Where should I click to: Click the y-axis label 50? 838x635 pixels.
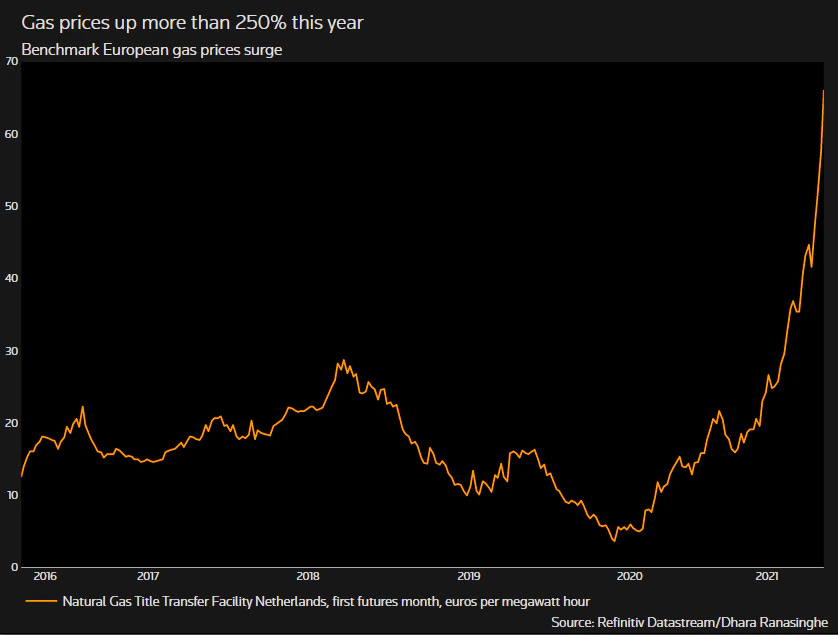(11, 206)
